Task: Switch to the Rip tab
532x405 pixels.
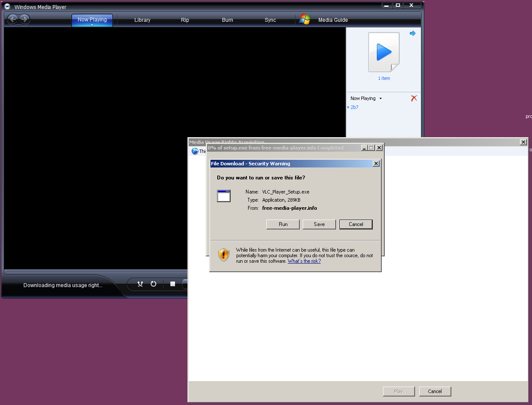Action: pyautogui.click(x=185, y=20)
